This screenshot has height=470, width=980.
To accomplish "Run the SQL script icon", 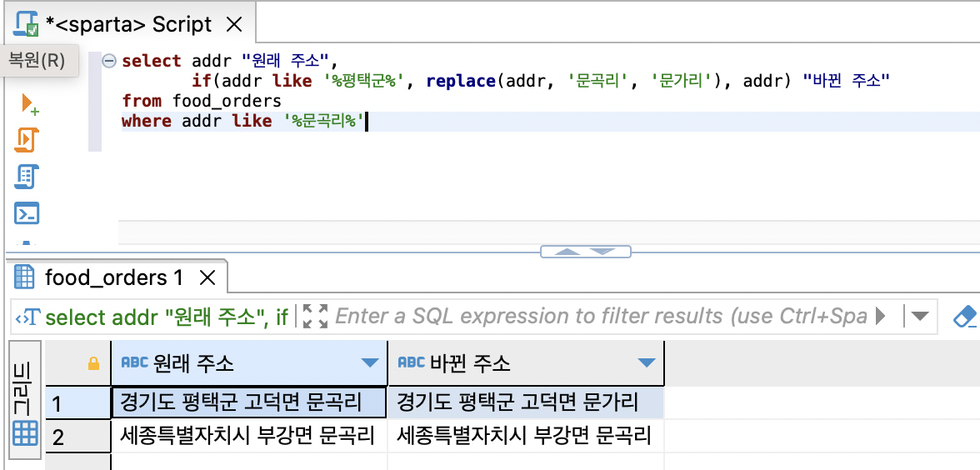I will click(27, 139).
